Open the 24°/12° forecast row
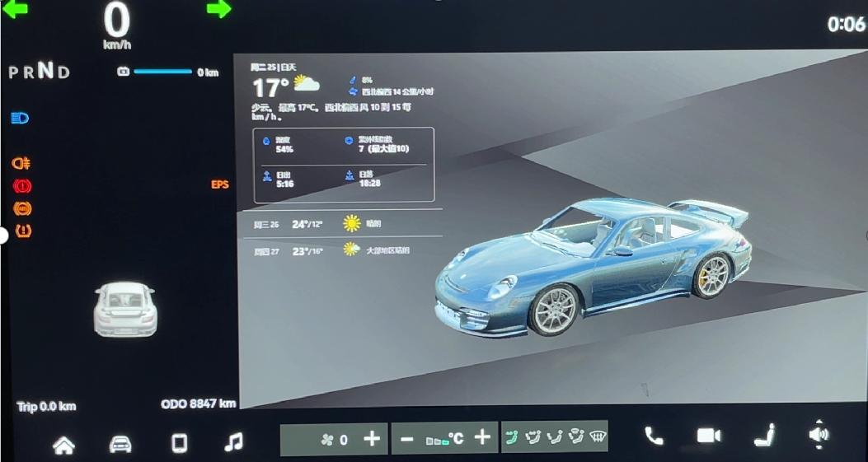The image size is (868, 462). click(338, 223)
